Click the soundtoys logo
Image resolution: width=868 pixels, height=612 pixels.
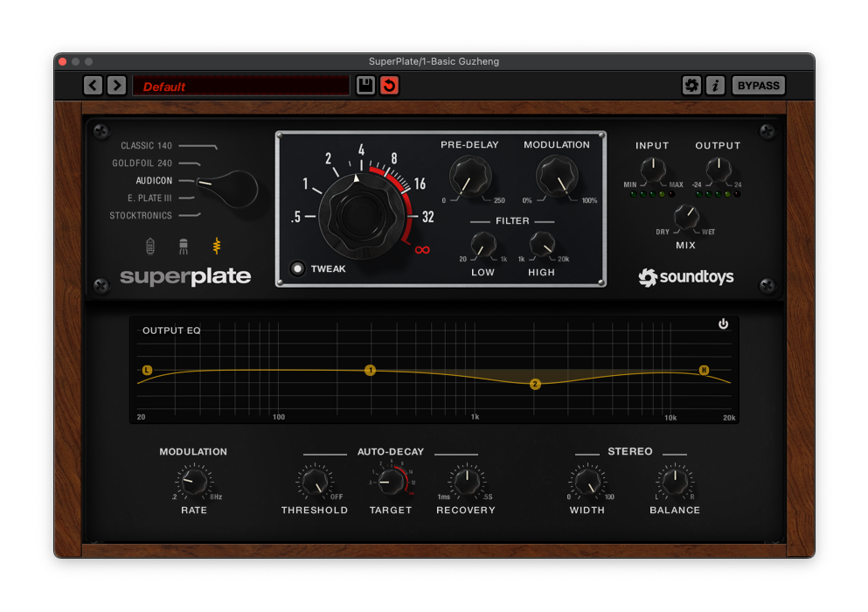[x=686, y=277]
